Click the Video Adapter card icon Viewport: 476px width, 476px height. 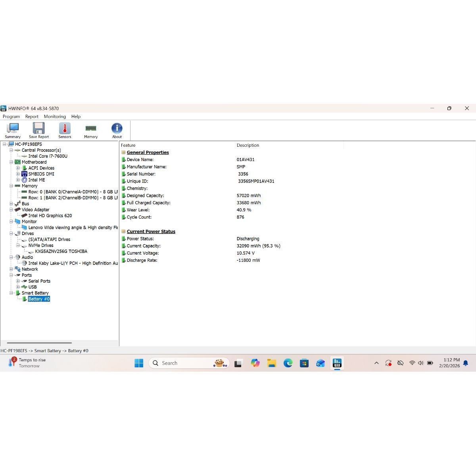pyautogui.click(x=17, y=209)
